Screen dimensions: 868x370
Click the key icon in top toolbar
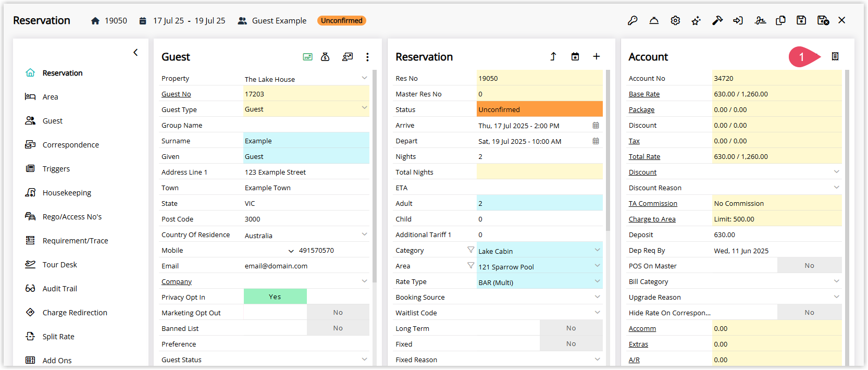[x=633, y=20]
